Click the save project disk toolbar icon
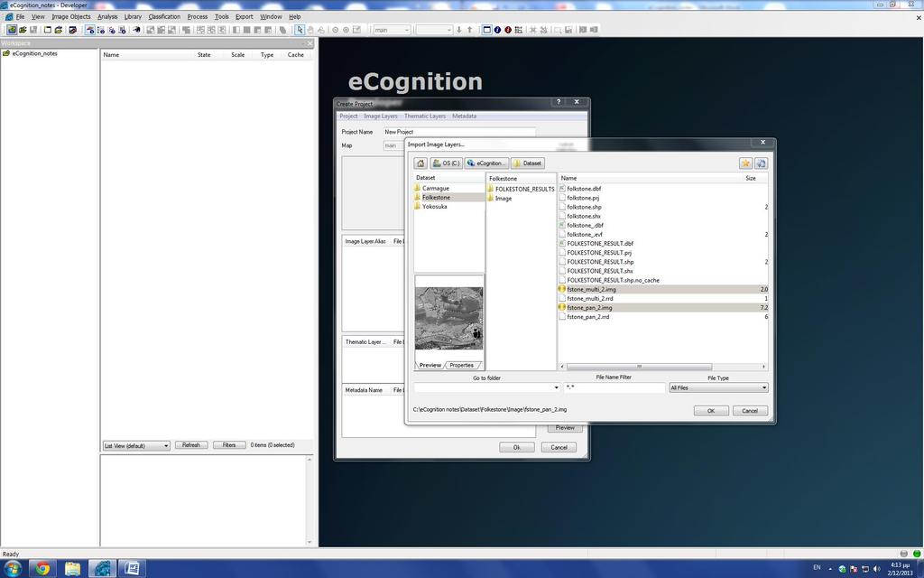 pos(33,30)
